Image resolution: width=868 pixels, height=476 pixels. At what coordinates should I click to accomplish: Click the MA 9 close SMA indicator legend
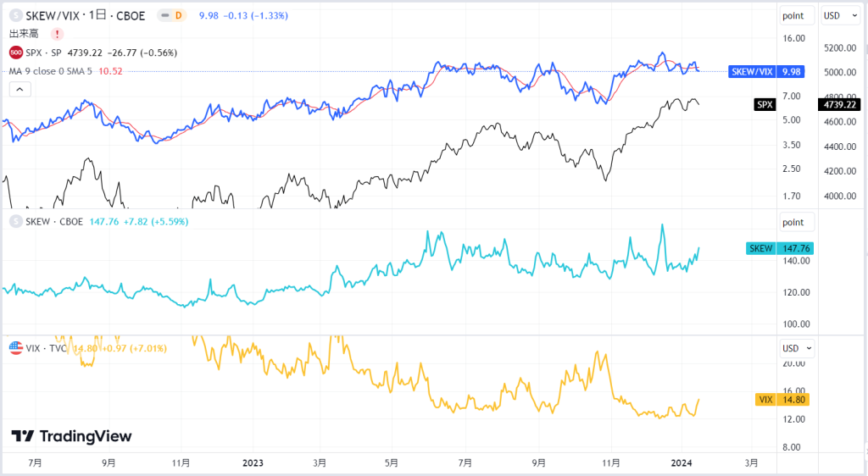(x=65, y=71)
